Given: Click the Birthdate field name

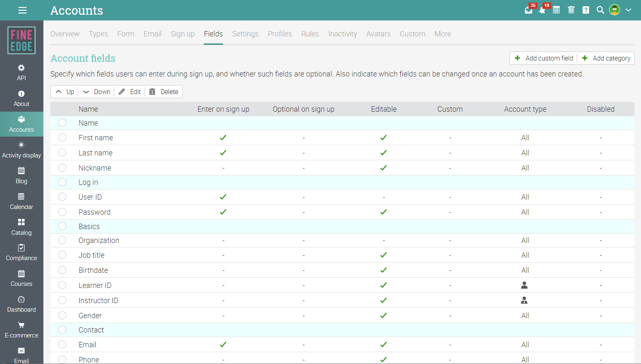Looking at the screenshot, I should [x=93, y=270].
